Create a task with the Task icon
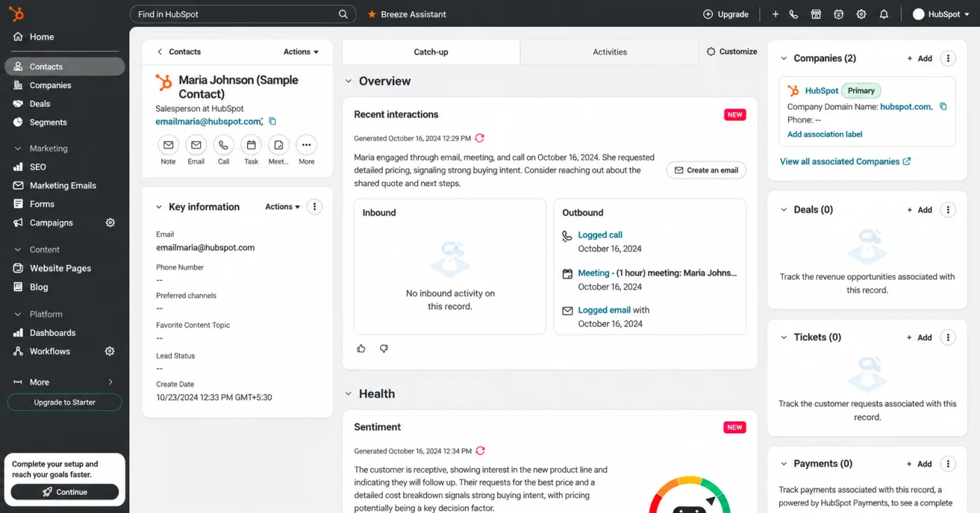 coord(251,145)
